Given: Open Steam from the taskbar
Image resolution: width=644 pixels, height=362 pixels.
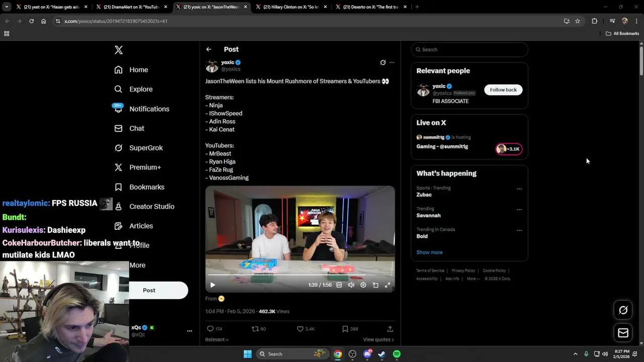Looking at the screenshot, I should [x=382, y=354].
